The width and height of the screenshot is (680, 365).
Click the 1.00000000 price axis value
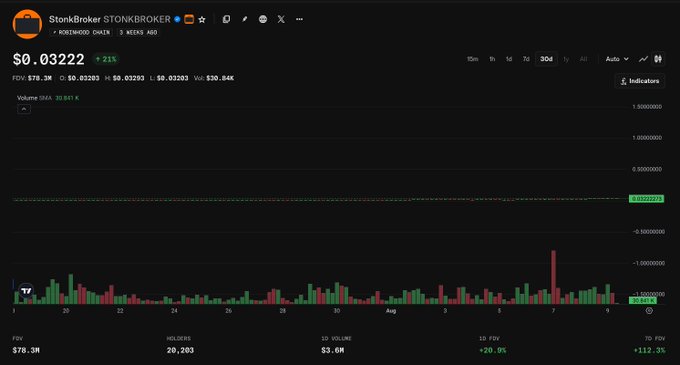click(x=647, y=138)
